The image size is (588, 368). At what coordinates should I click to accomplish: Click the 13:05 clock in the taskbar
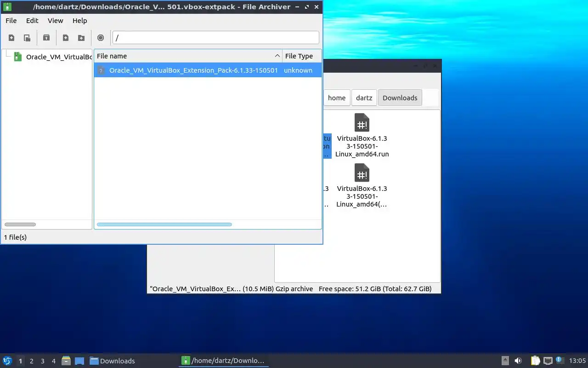pyautogui.click(x=577, y=361)
